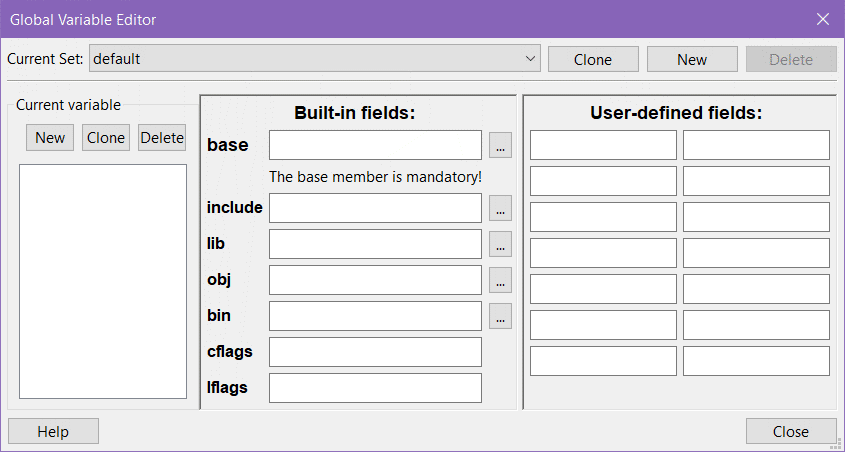Focus the include path input field
Viewport: 845px width, 452px height.
coord(375,208)
